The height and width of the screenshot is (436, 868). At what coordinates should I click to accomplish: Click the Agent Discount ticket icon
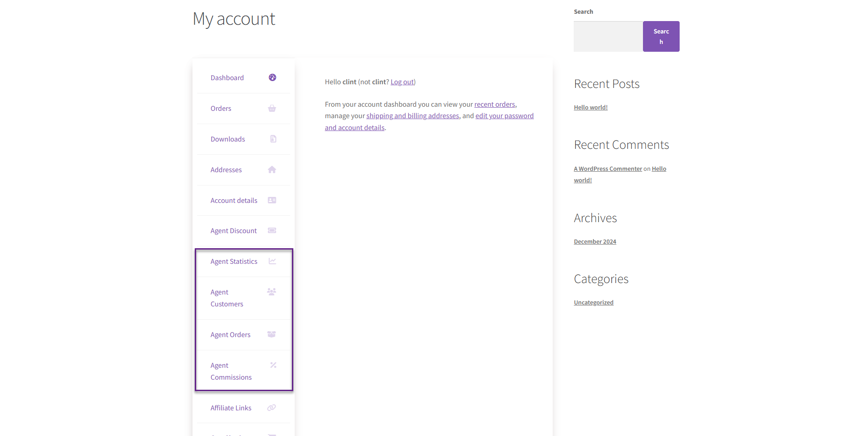(x=272, y=230)
